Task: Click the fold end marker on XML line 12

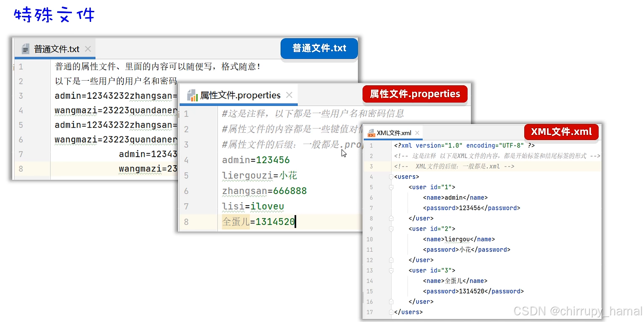Action: (x=391, y=260)
